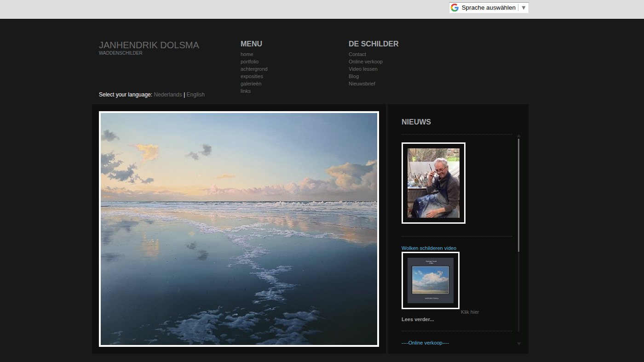Follow the 'Lees verder...' link
The image size is (644, 362).
[x=418, y=319]
